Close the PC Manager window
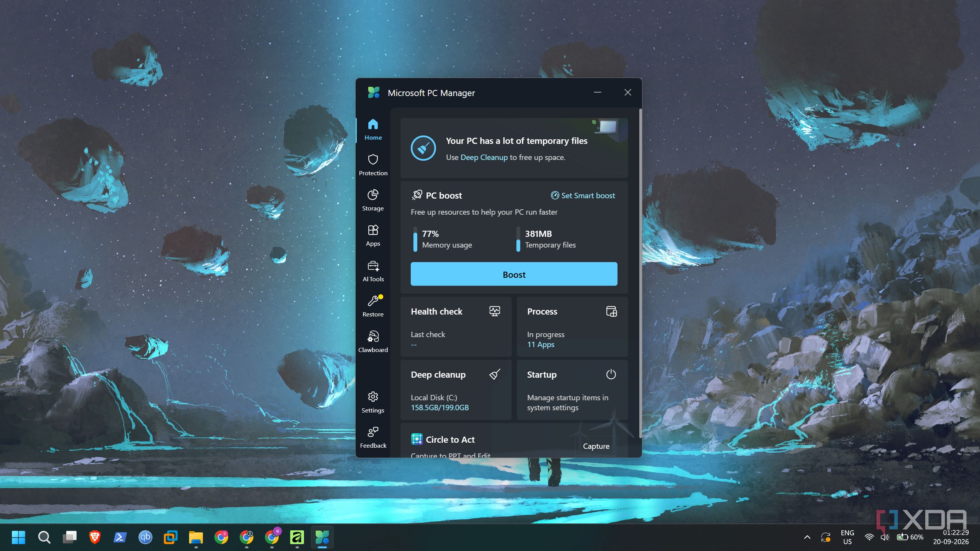 tap(627, 93)
